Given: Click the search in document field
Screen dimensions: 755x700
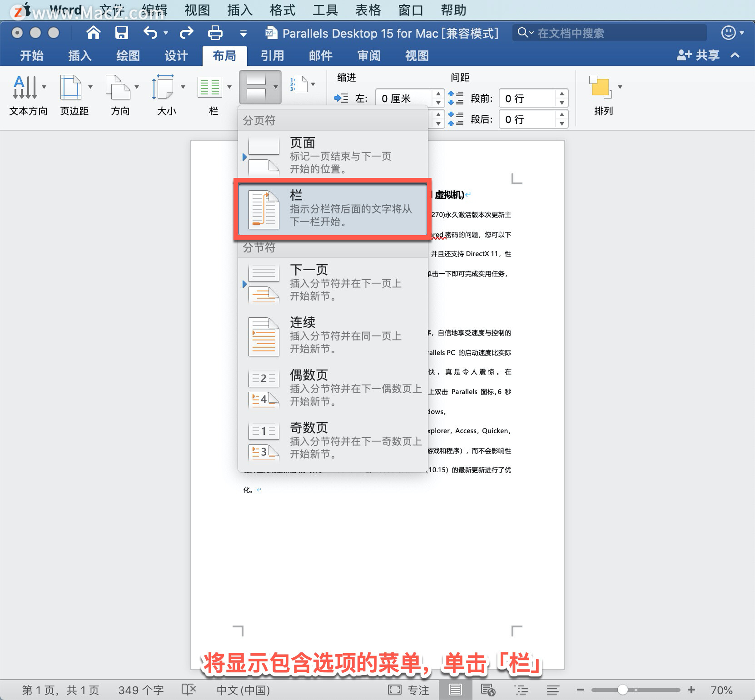Looking at the screenshot, I should coord(610,33).
